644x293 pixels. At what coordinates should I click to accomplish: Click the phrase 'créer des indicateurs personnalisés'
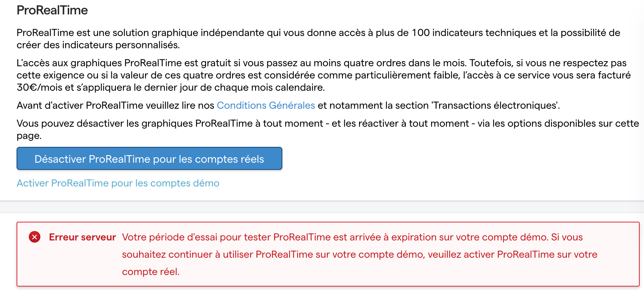point(98,45)
